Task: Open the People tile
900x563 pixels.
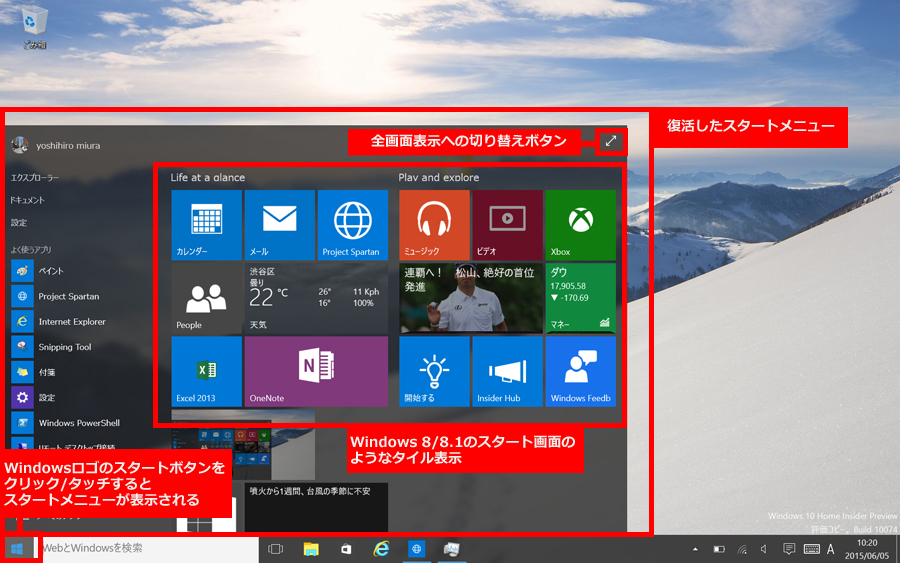Action: coord(207,298)
